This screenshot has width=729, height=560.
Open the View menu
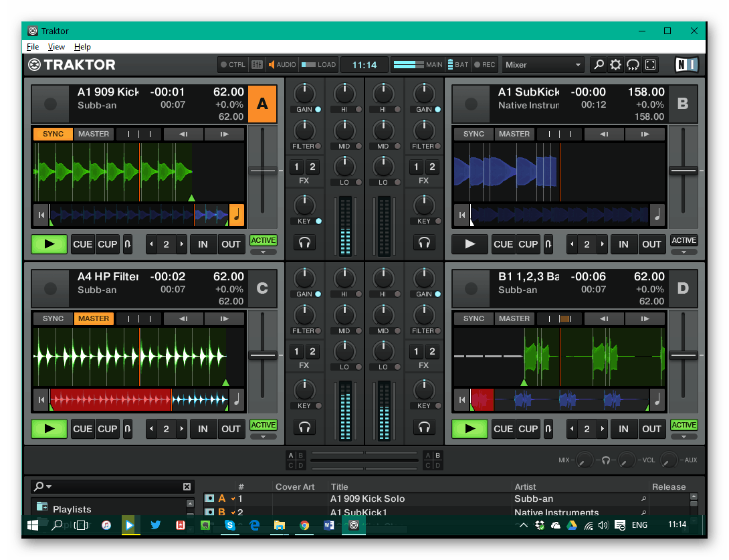56,47
